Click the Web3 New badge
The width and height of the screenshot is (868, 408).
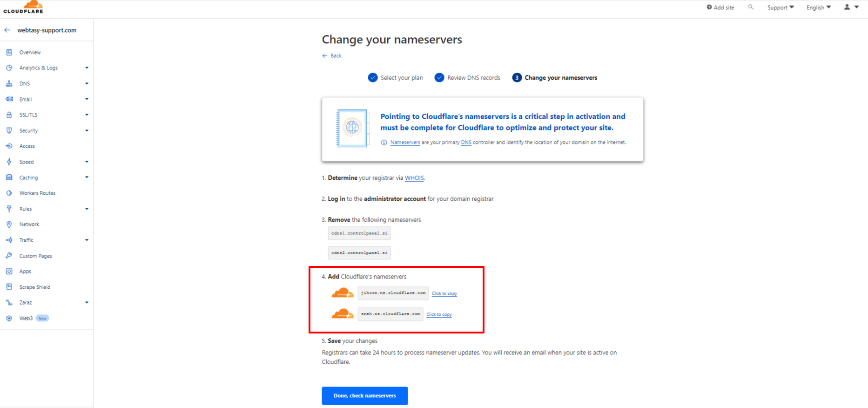[x=42, y=319]
